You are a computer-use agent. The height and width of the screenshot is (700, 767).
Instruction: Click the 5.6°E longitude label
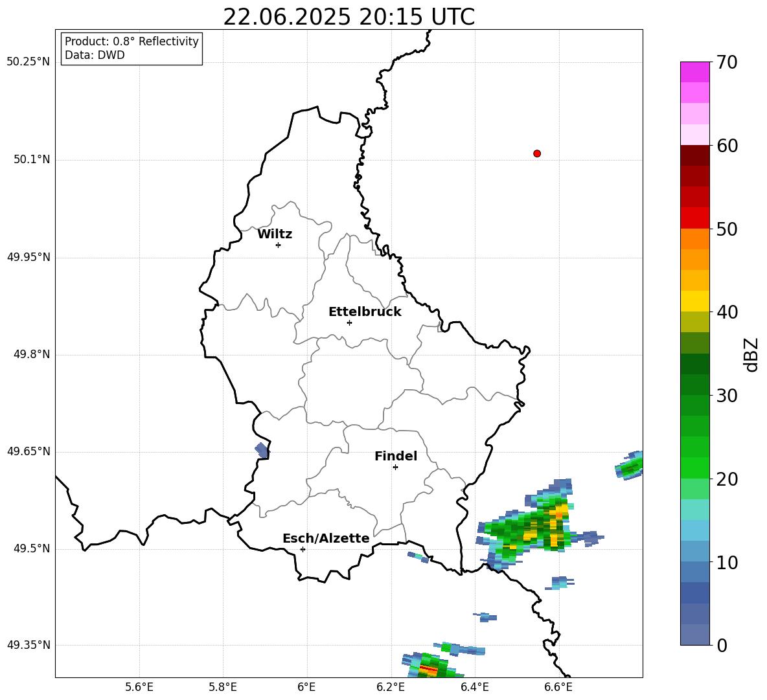click(139, 687)
